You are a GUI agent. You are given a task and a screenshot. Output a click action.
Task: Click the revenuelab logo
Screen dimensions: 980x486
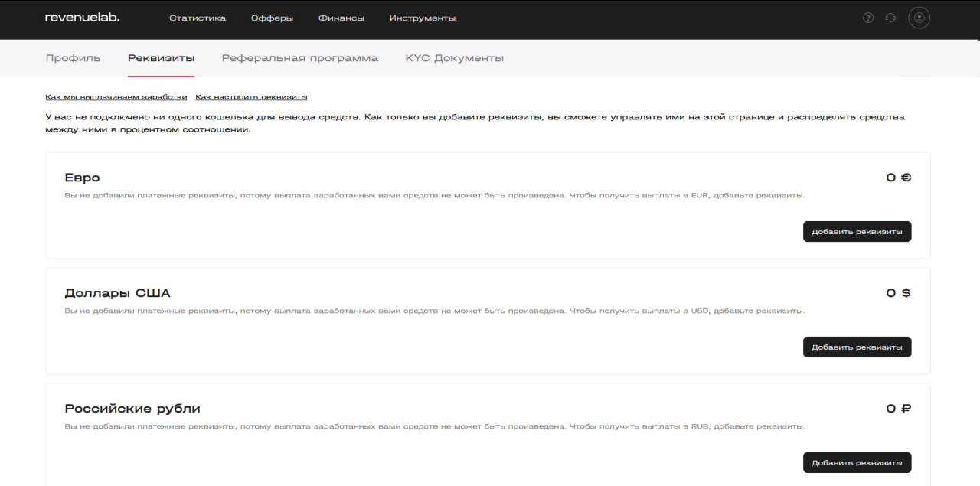82,18
